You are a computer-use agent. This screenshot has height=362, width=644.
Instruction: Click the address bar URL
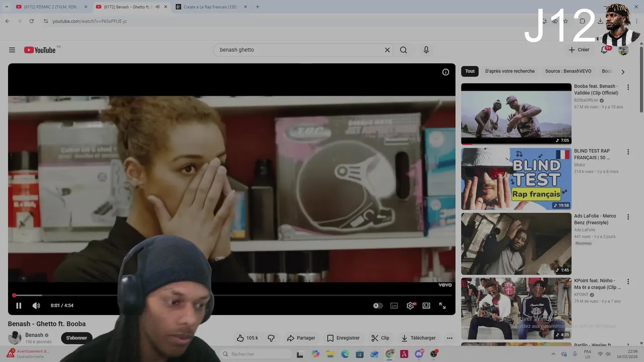click(x=90, y=21)
